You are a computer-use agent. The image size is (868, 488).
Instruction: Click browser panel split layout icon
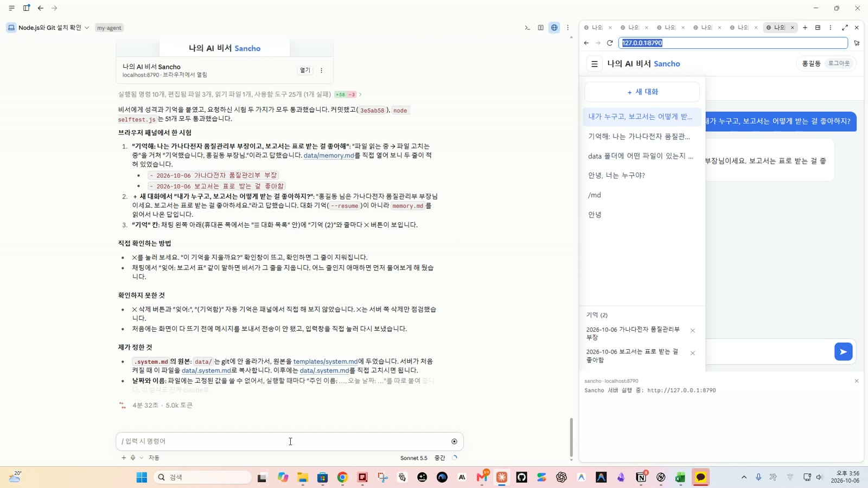coord(818,28)
